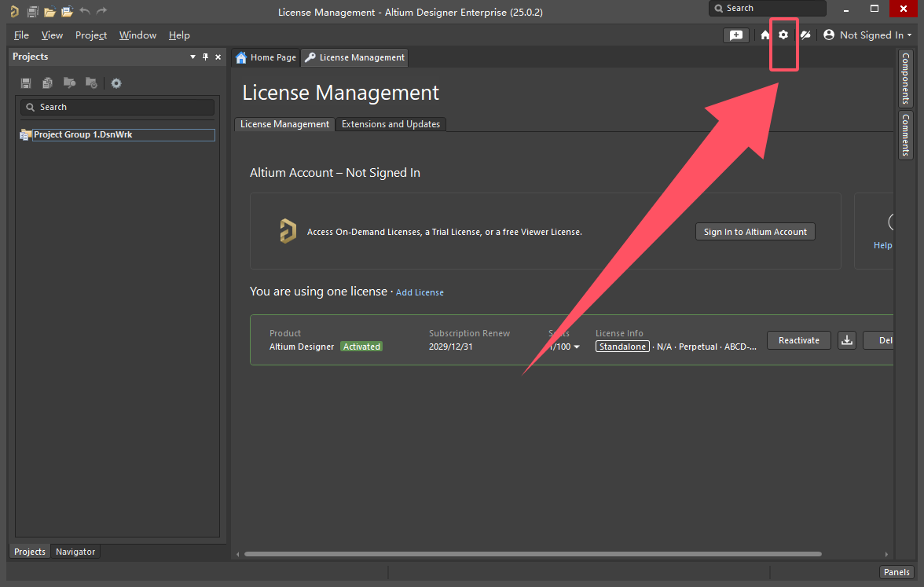Open the File menu

coord(21,35)
